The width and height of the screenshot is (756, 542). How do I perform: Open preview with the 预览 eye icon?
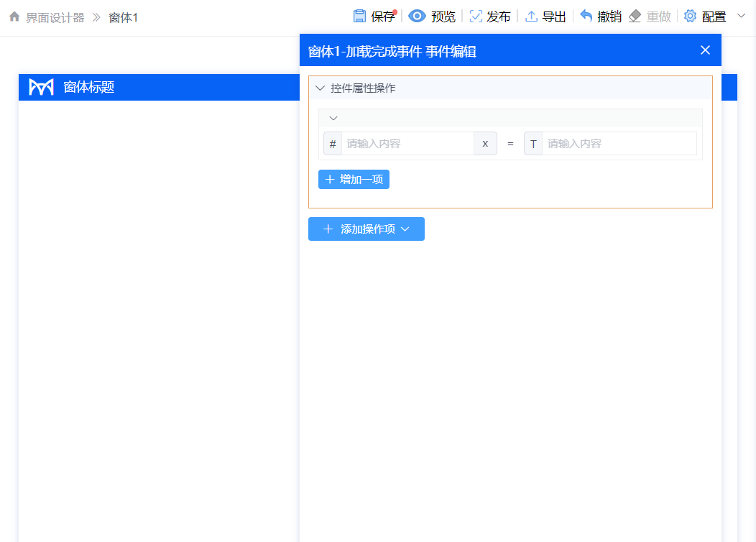pyautogui.click(x=417, y=16)
